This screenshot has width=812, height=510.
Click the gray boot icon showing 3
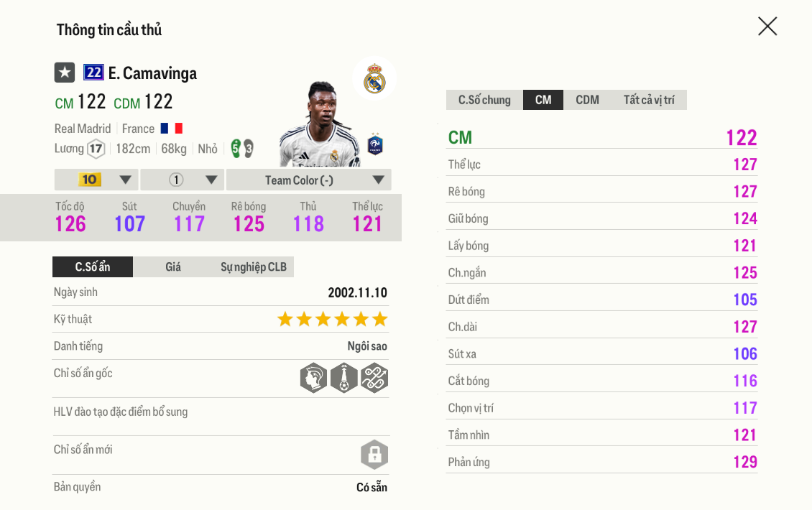[248, 149]
